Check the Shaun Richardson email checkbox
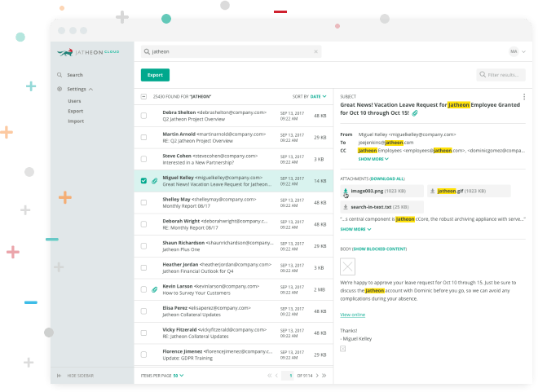538x392 pixels. (143, 246)
